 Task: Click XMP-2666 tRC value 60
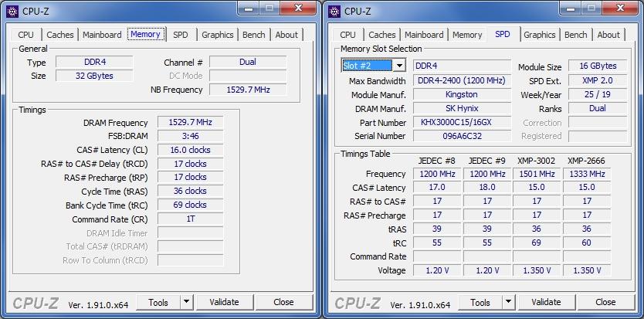click(587, 243)
